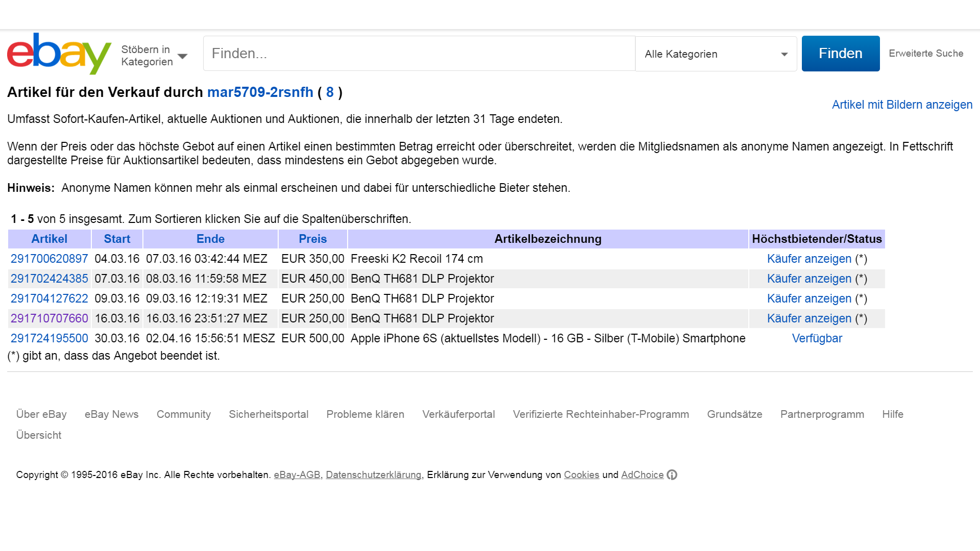Open the AdChoice info icon
The width and height of the screenshot is (980, 551).
pyautogui.click(x=672, y=475)
